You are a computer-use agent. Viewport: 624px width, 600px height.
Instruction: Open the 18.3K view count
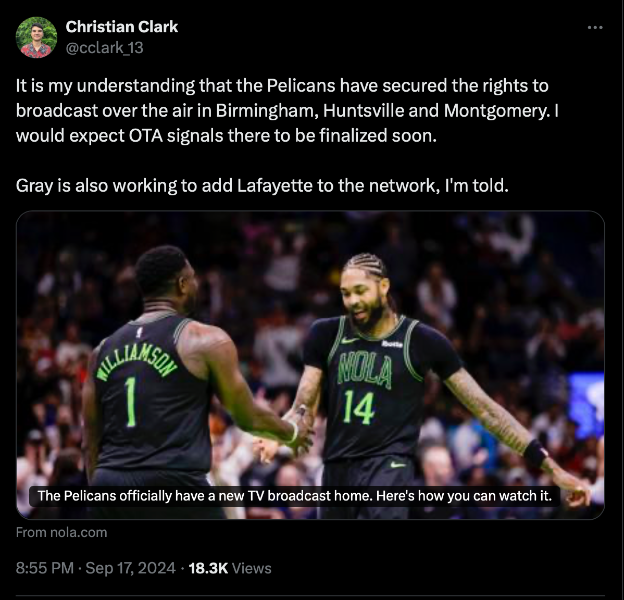coord(208,568)
